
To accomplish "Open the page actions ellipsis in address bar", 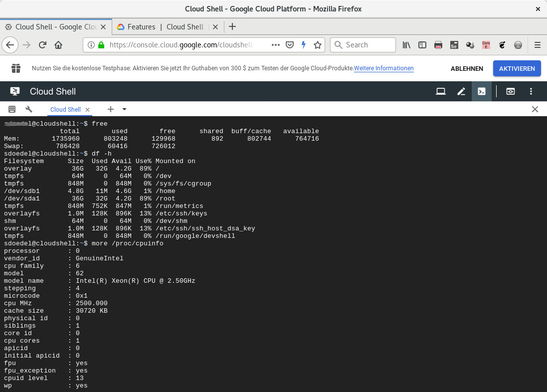I will click(276, 44).
